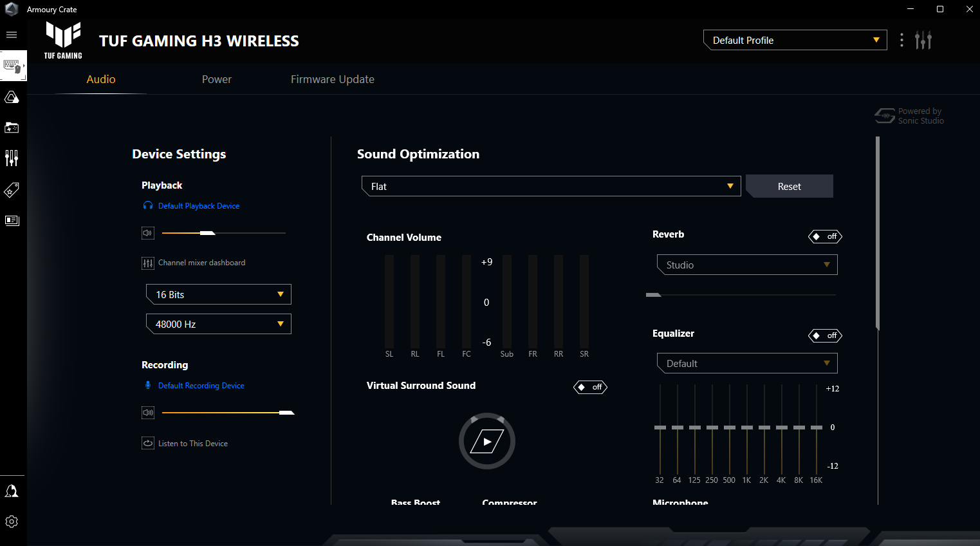
Task: Open the Channel mixer dashboard link
Action: point(202,263)
